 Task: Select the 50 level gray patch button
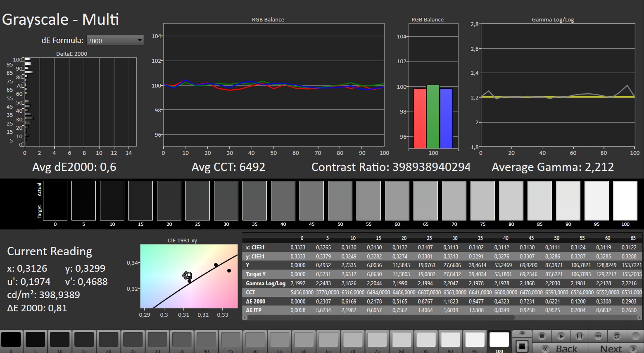255,341
